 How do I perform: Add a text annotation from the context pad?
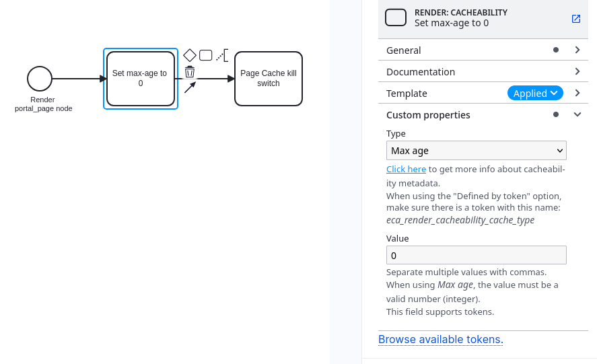222,55
